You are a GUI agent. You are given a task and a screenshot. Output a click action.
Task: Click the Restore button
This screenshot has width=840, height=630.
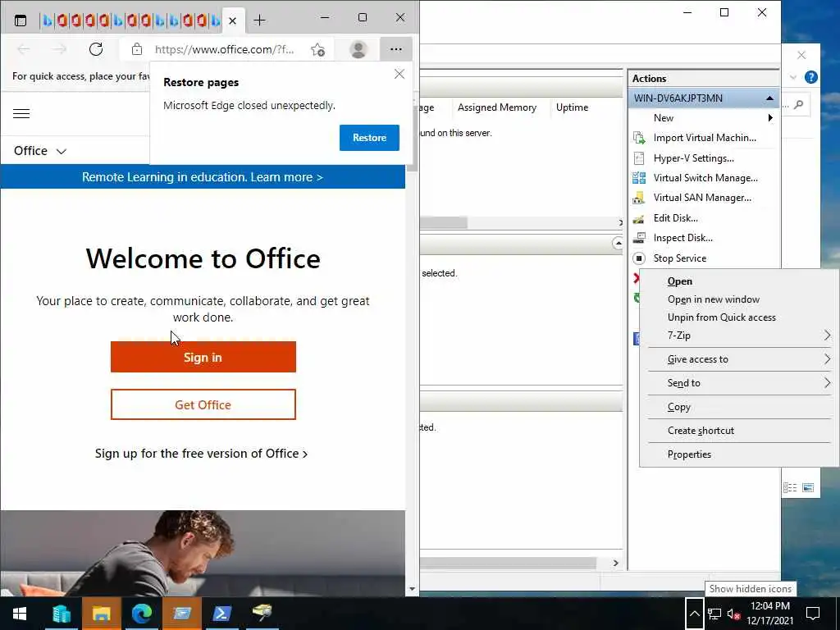(369, 138)
